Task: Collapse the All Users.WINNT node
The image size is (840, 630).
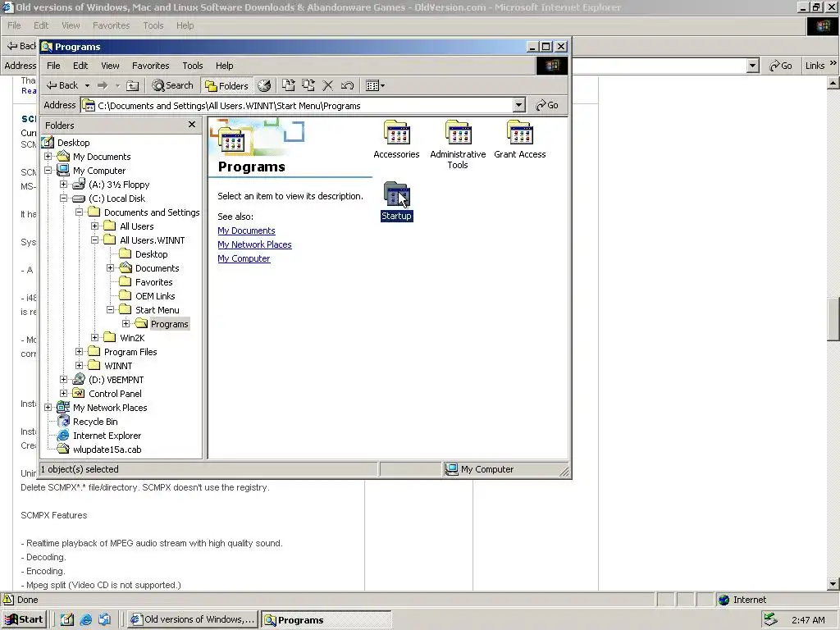Action: pyautogui.click(x=94, y=240)
